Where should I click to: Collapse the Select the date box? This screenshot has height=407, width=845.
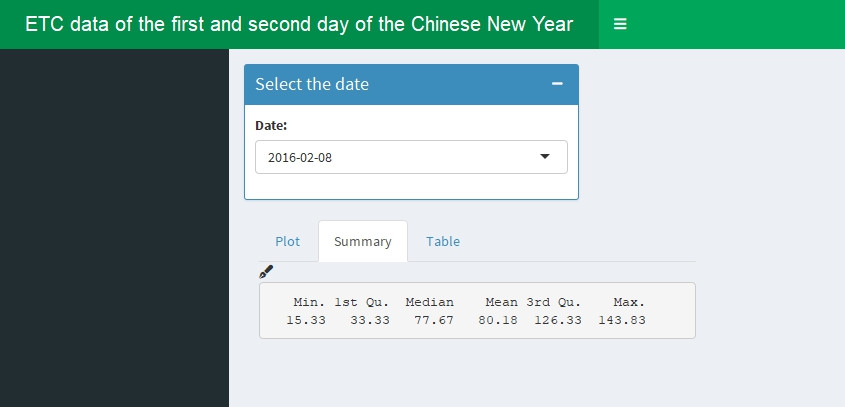tap(557, 84)
